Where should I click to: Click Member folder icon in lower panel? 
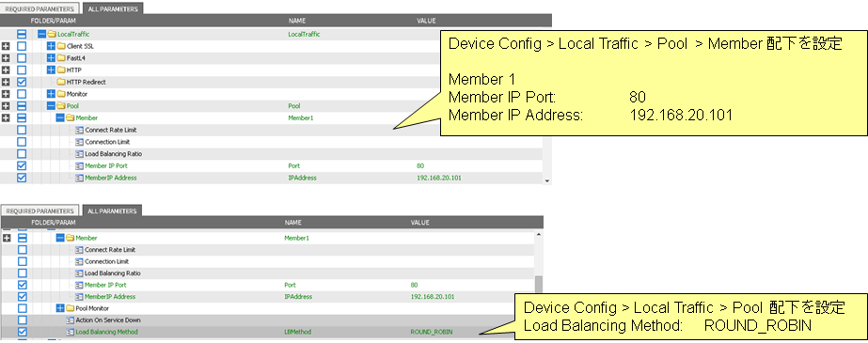point(70,238)
